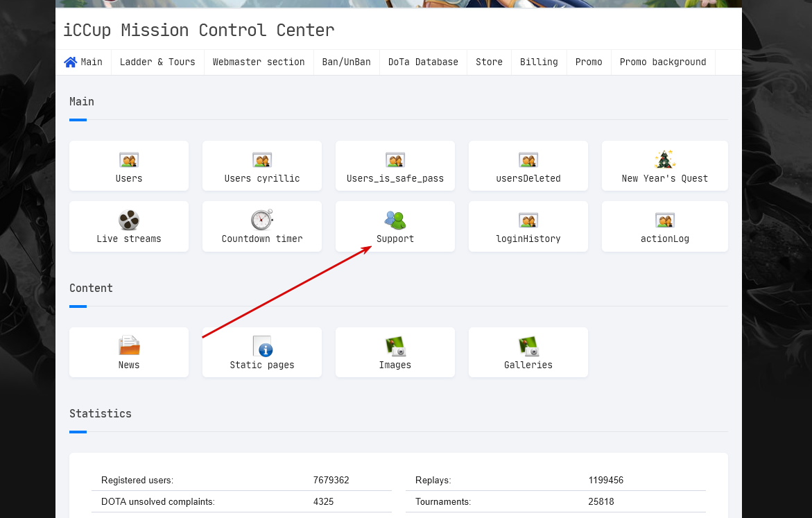This screenshot has width=812, height=518.
Task: Click the Tournaments value 25818
Action: click(x=601, y=502)
